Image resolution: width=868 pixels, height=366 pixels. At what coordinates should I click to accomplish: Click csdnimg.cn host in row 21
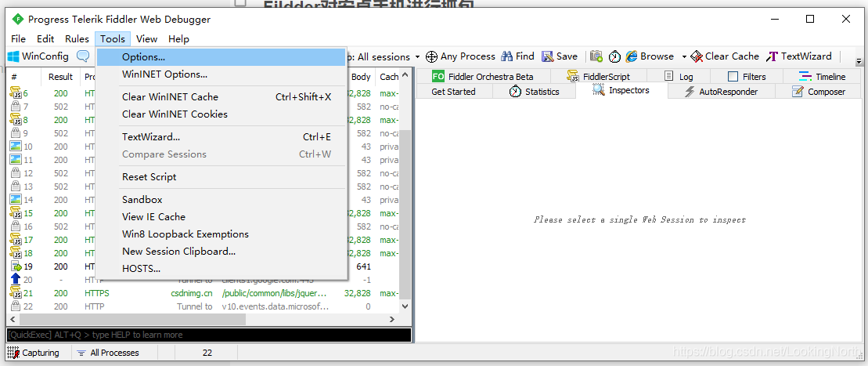pyautogui.click(x=192, y=293)
